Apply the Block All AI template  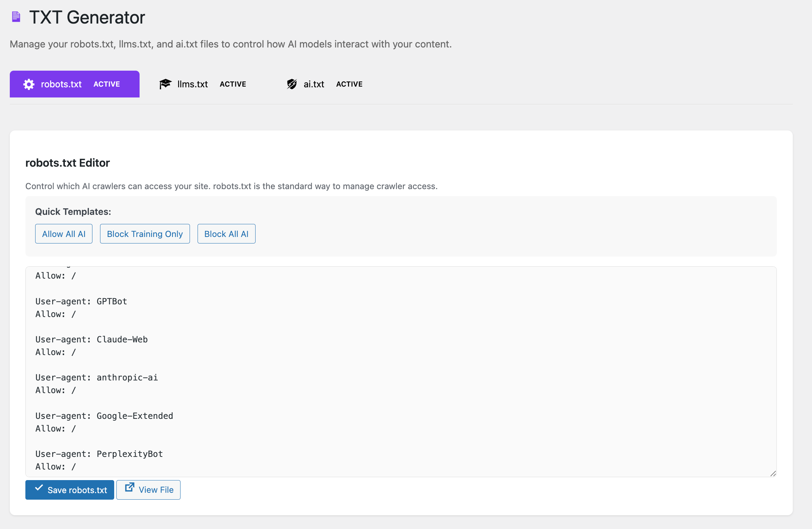[x=226, y=234]
